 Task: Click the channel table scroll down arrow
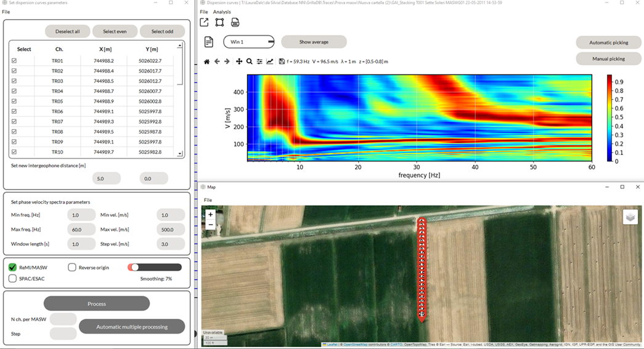(180, 154)
